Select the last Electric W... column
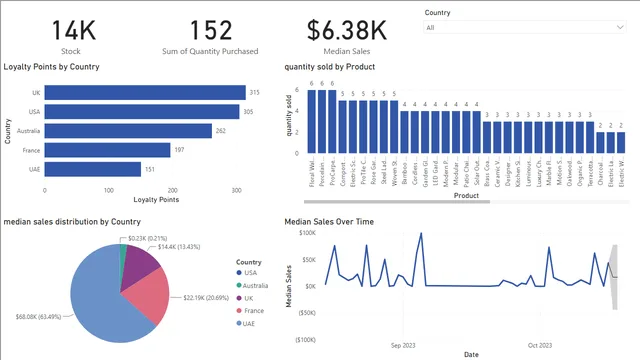Screen dimensions: 640x360 (621, 143)
